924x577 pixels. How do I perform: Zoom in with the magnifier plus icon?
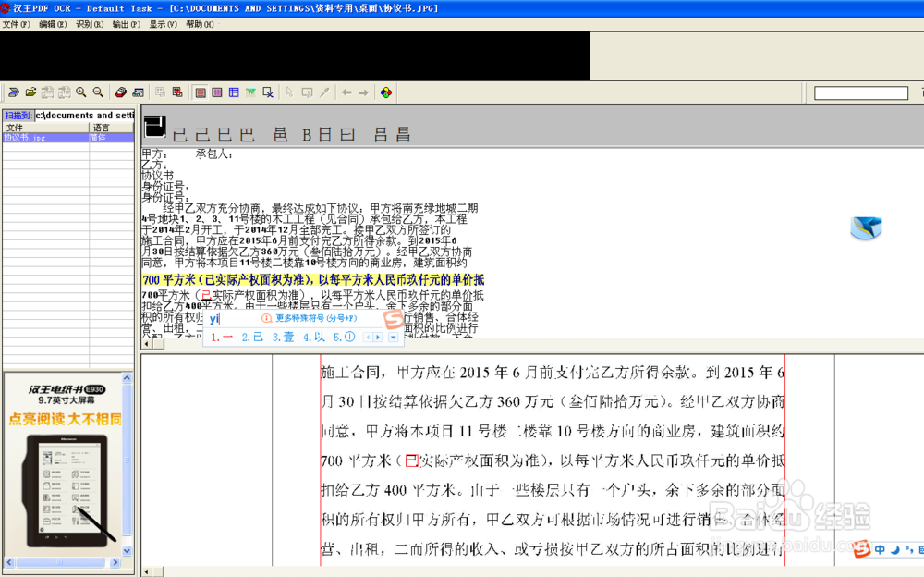tap(81, 92)
